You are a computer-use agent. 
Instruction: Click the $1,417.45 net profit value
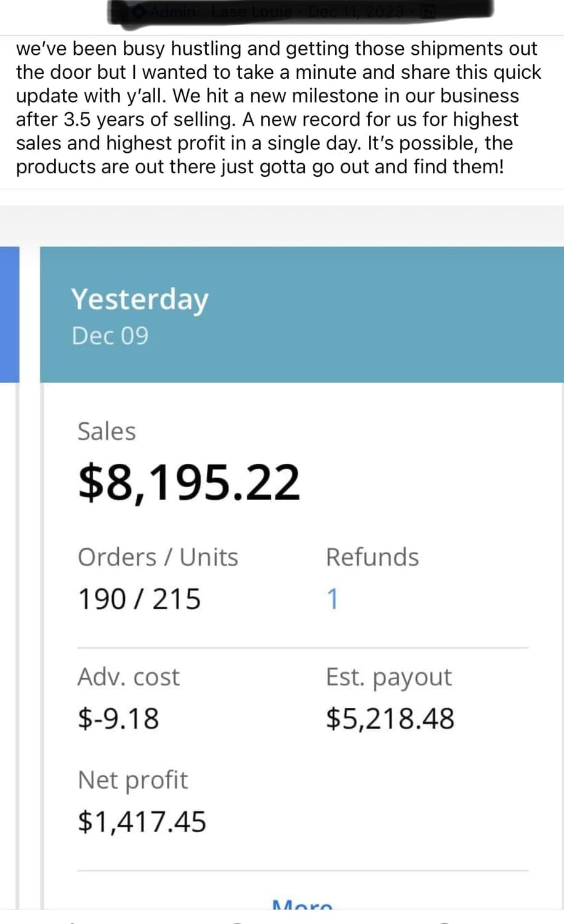point(142,822)
